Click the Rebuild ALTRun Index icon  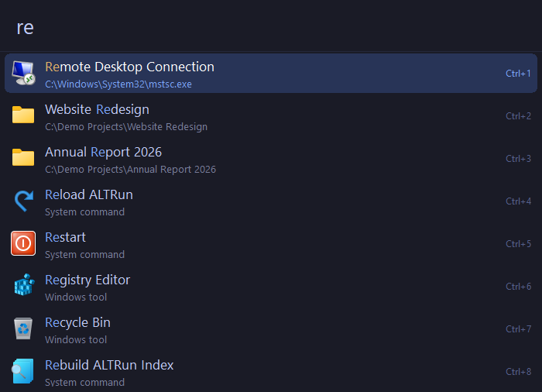click(22, 371)
